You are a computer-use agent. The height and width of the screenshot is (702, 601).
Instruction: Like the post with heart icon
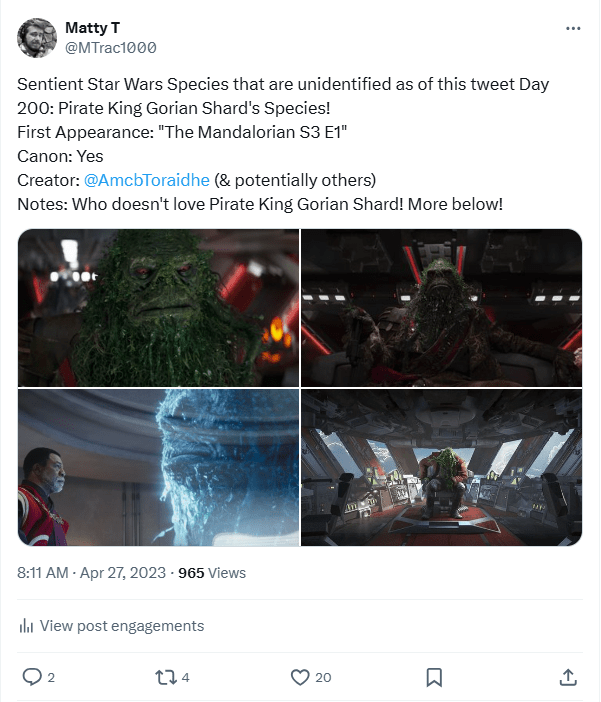pyautogui.click(x=300, y=677)
